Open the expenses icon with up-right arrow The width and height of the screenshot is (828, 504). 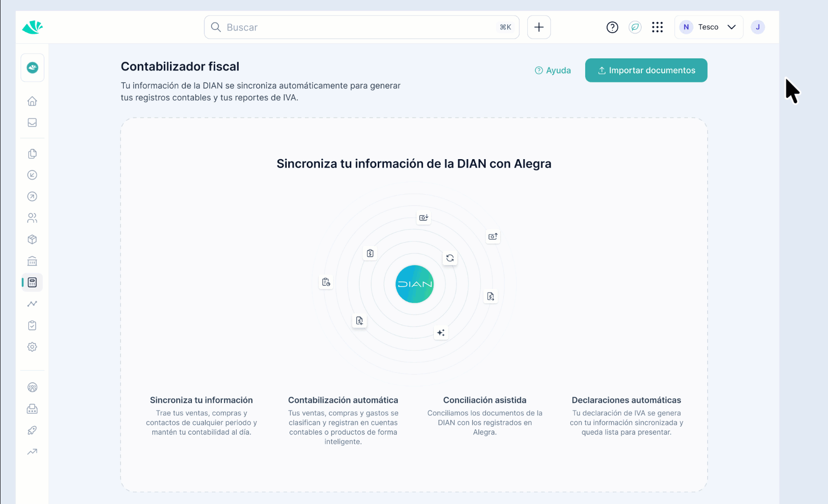pos(32,196)
